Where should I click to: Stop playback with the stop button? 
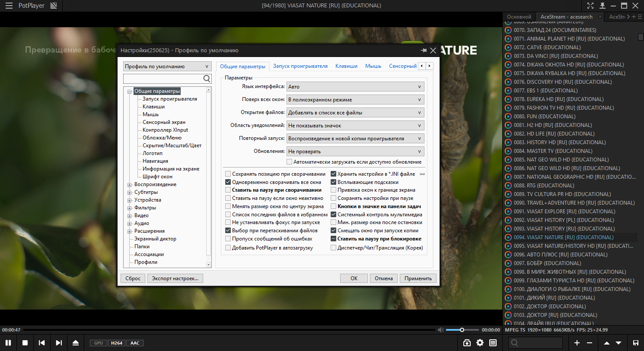click(25, 343)
